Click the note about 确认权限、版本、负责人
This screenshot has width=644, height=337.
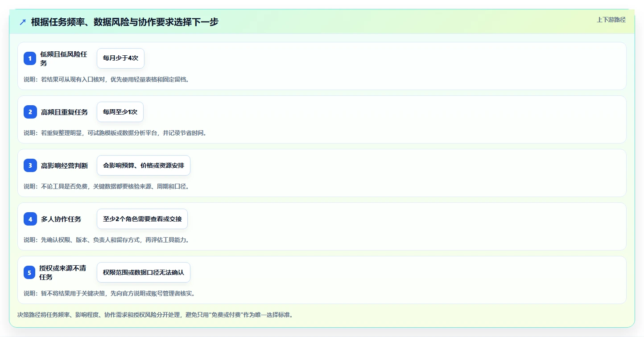(x=107, y=240)
